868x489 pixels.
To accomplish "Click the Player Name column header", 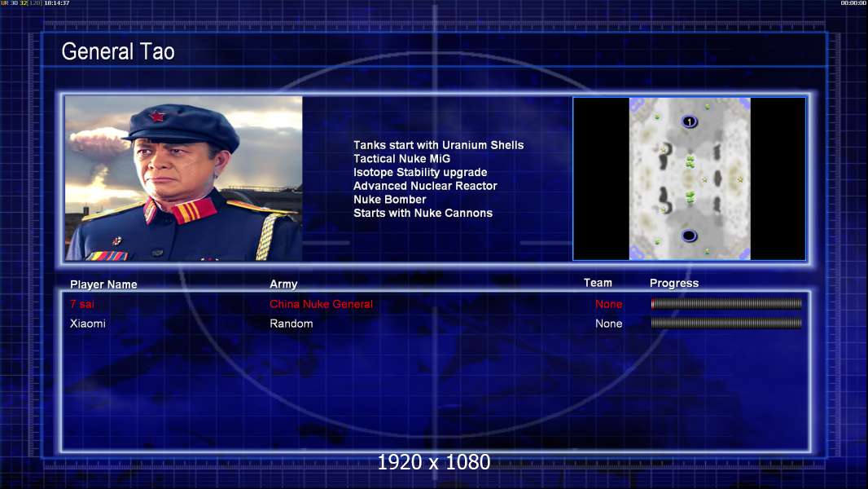I will pyautogui.click(x=103, y=284).
